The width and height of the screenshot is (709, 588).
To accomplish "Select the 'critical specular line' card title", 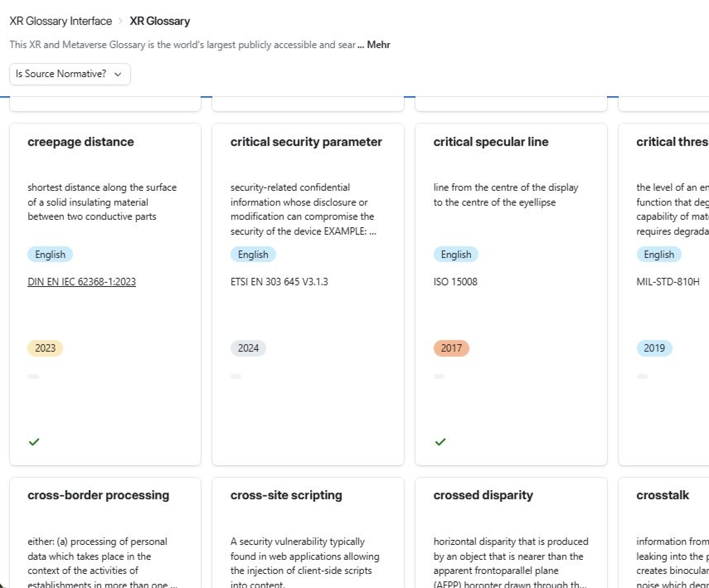I will [491, 142].
